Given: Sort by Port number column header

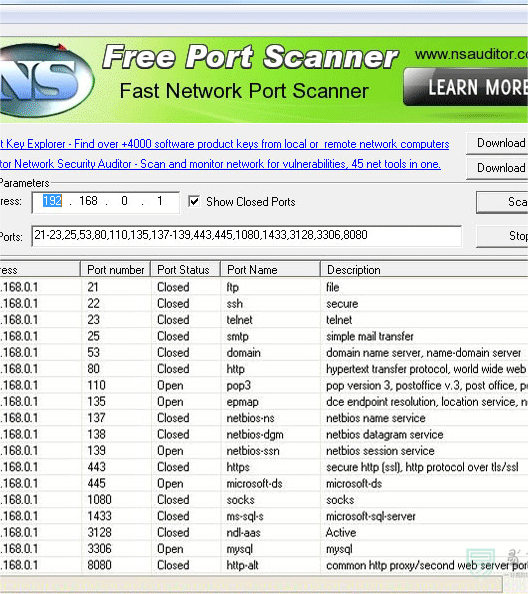Looking at the screenshot, I should coord(116,270).
